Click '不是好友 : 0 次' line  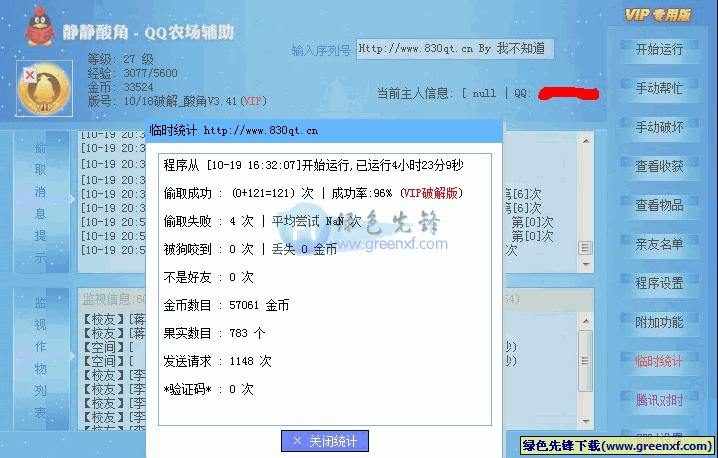208,277
